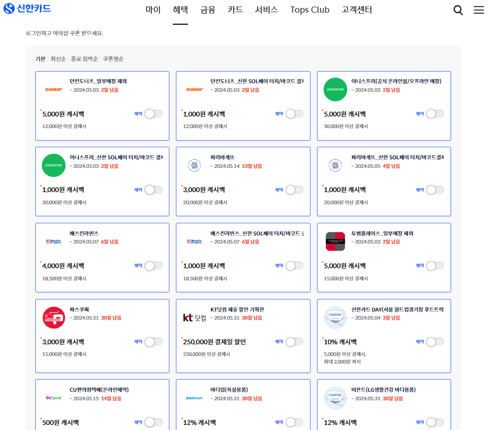The height and width of the screenshot is (430, 504).
Task: Sort coupons by 최신순
Action: coord(58,59)
